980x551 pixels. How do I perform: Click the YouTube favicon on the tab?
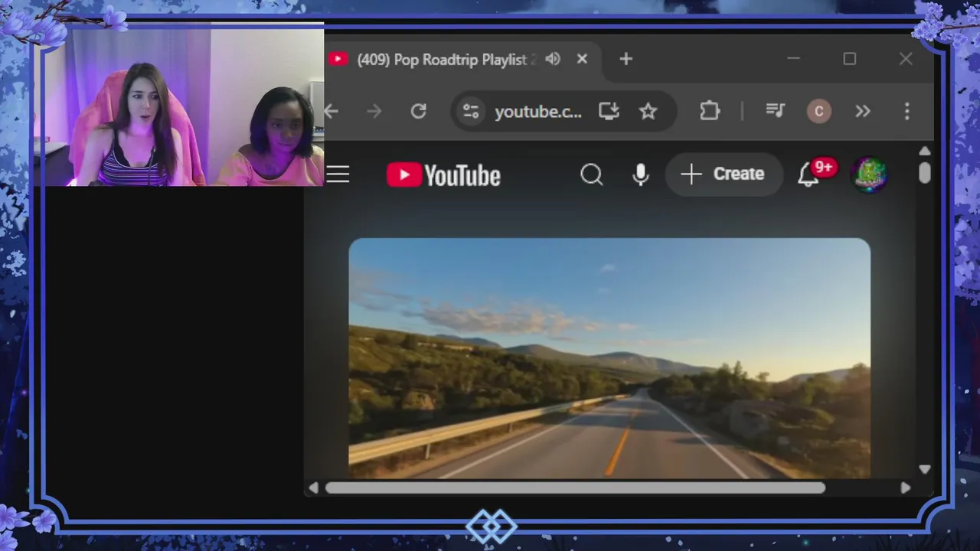click(338, 59)
